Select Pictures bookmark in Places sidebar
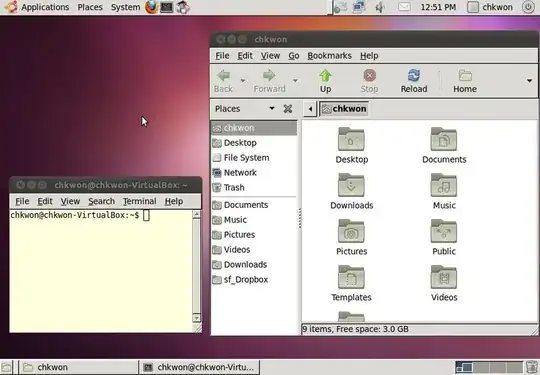The height and width of the screenshot is (375, 540). click(x=254, y=235)
